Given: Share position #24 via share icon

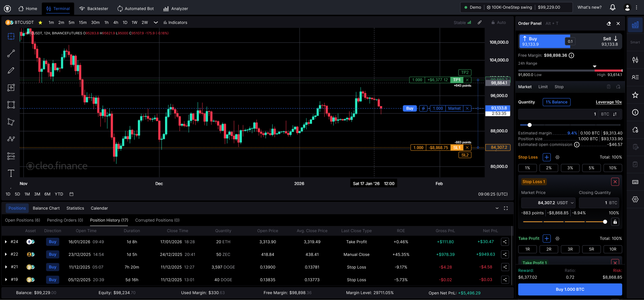Looking at the screenshot, I should (505, 242).
